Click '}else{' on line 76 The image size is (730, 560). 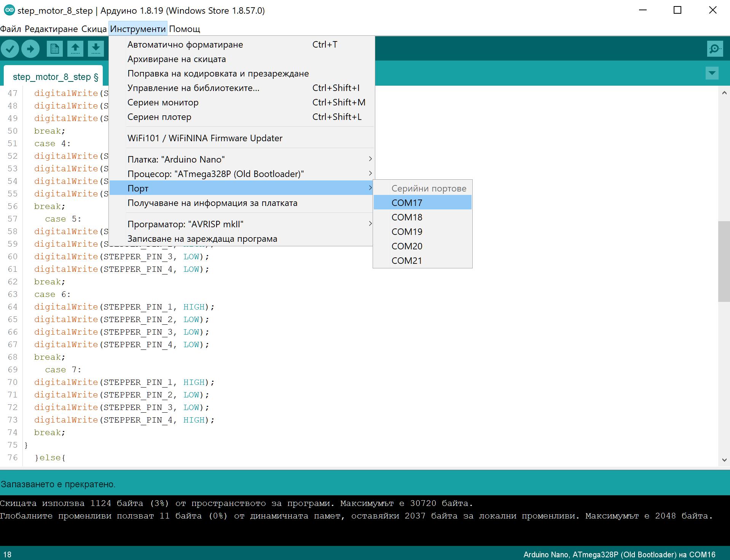[50, 458]
